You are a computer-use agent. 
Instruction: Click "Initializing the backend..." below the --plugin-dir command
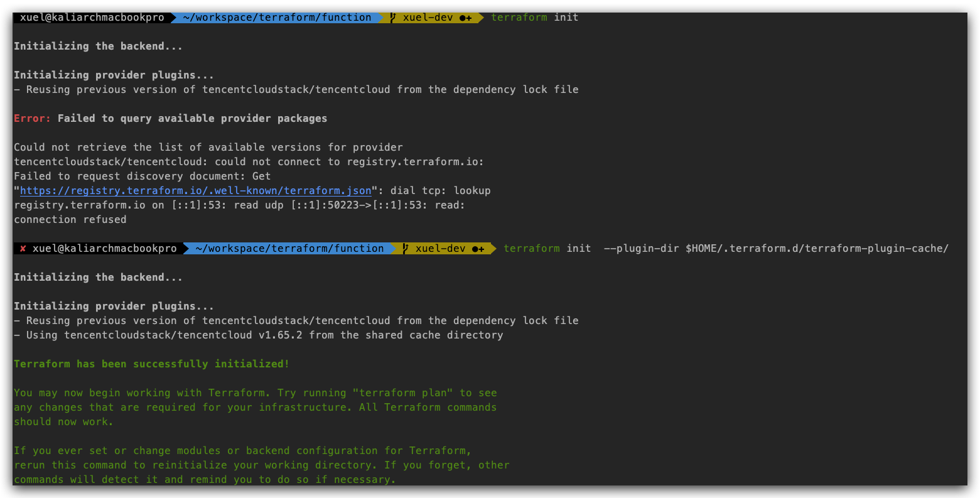(x=98, y=278)
